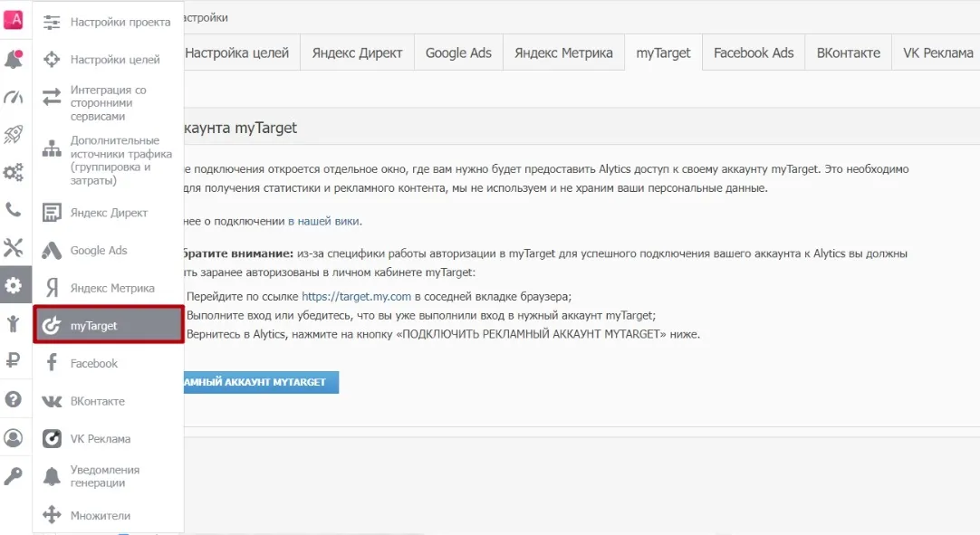
Task: Click the VK Реклама menu icon
Action: click(x=52, y=439)
